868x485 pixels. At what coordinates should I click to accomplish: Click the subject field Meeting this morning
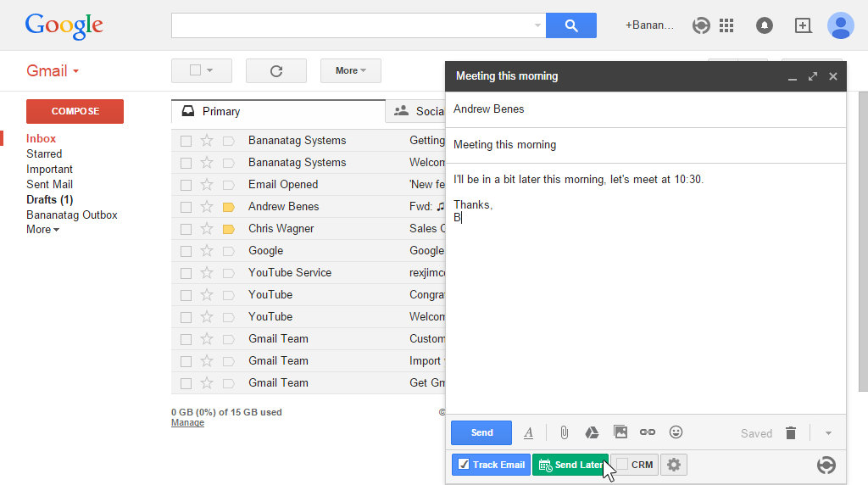pyautogui.click(x=645, y=144)
